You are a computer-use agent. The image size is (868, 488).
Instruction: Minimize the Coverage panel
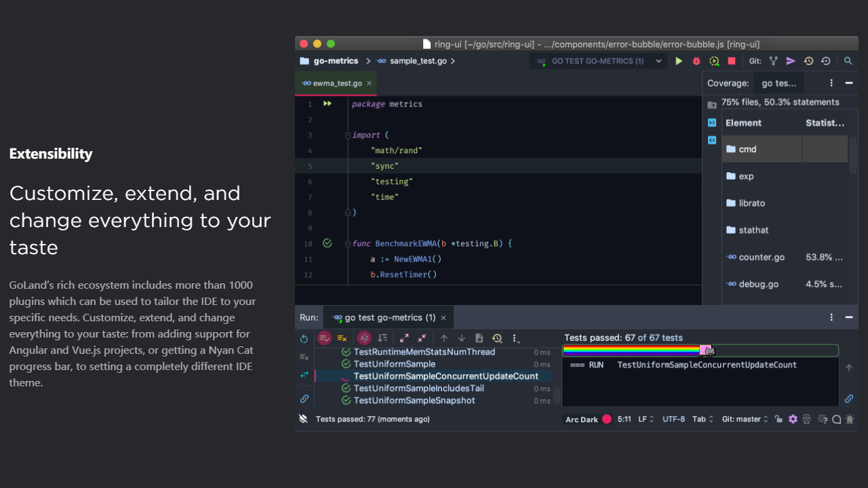click(848, 83)
